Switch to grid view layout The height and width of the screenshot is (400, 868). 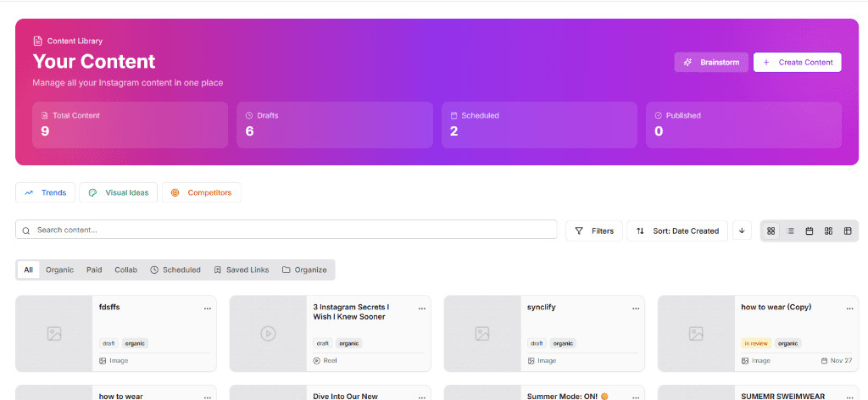click(771, 231)
